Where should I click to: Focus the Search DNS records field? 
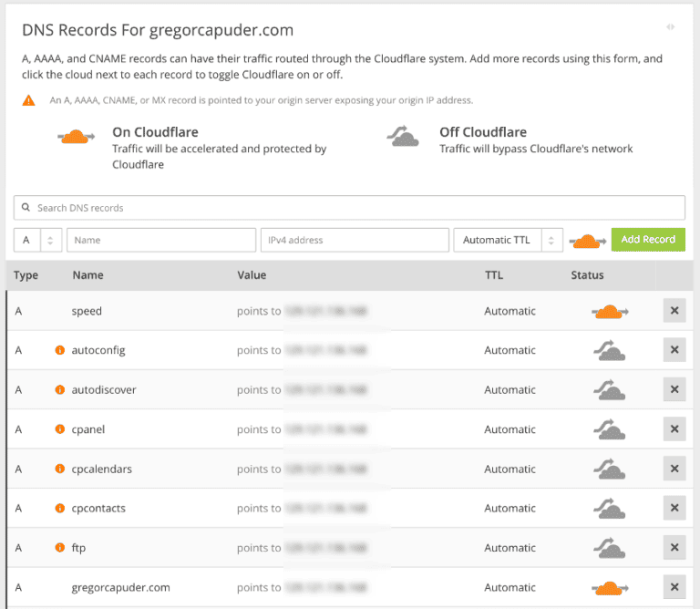pyautogui.click(x=349, y=208)
